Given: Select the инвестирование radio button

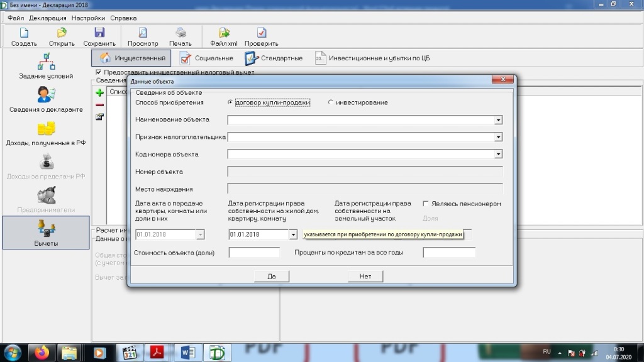Looking at the screenshot, I should click(x=331, y=102).
